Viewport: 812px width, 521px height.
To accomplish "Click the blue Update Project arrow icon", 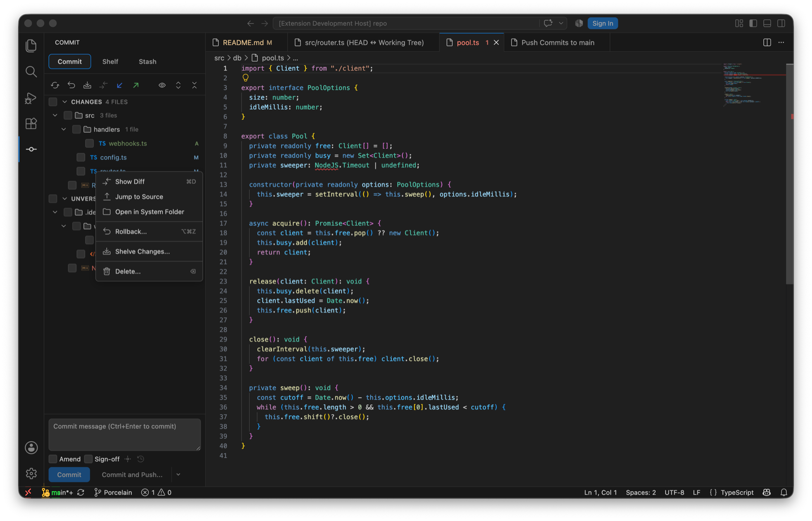I will coord(120,85).
